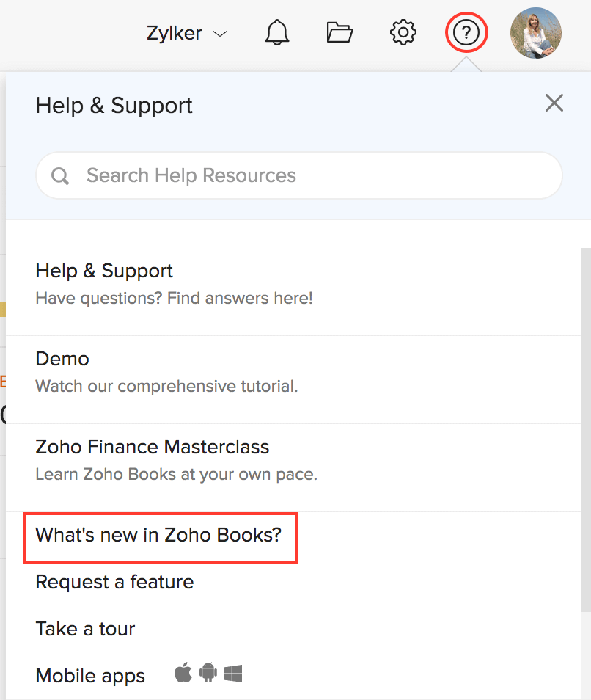Click the Apple mobile app icon
The width and height of the screenshot is (591, 700).
coord(183,673)
